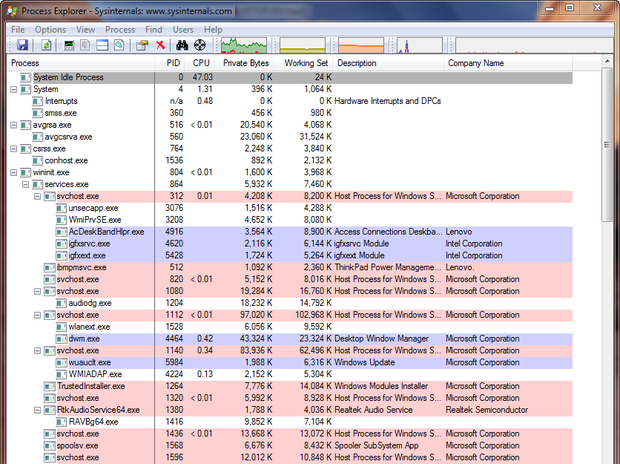Screen dimensions: 620x464
Task: Click the icon beside igfxsrvc.exe
Action: pos(61,244)
